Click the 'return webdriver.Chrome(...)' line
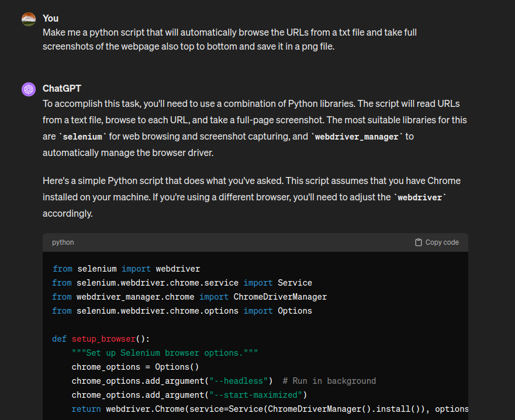This screenshot has width=515, height=420. click(x=270, y=409)
